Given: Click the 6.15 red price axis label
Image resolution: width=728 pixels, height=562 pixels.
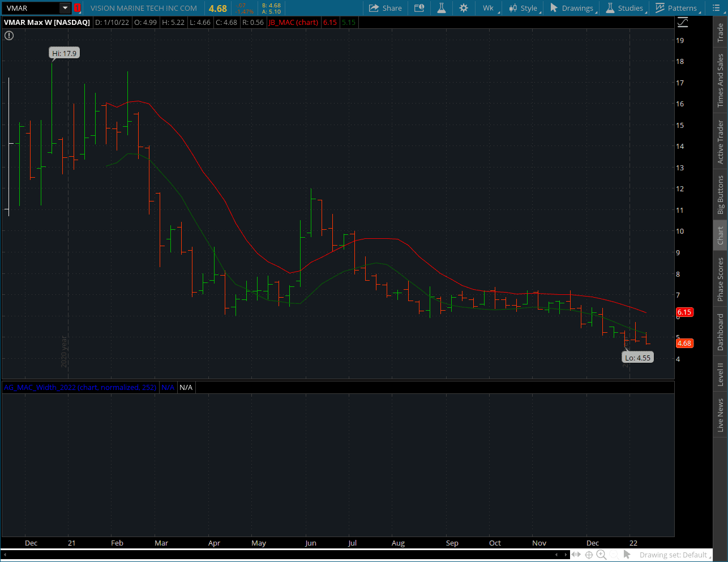Looking at the screenshot, I should pos(684,312).
